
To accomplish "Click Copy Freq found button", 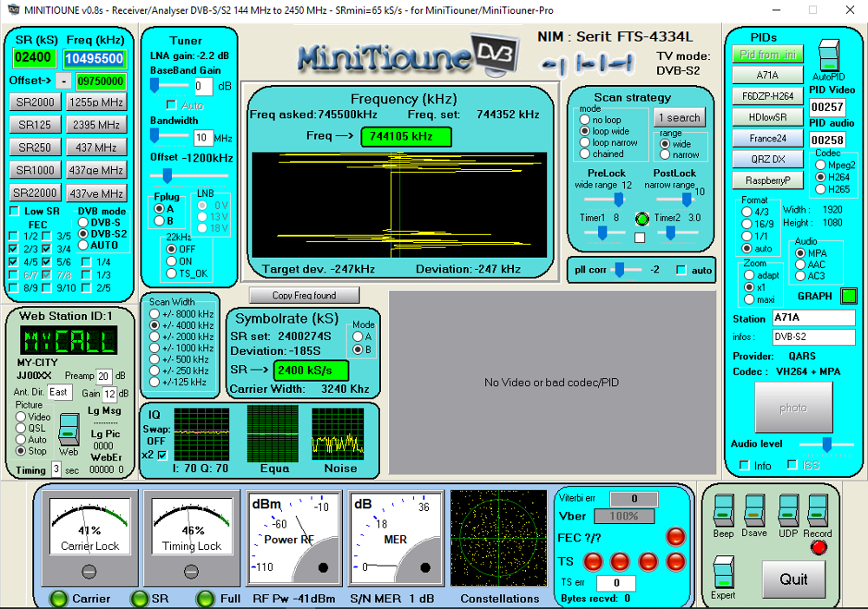I will 304,295.
